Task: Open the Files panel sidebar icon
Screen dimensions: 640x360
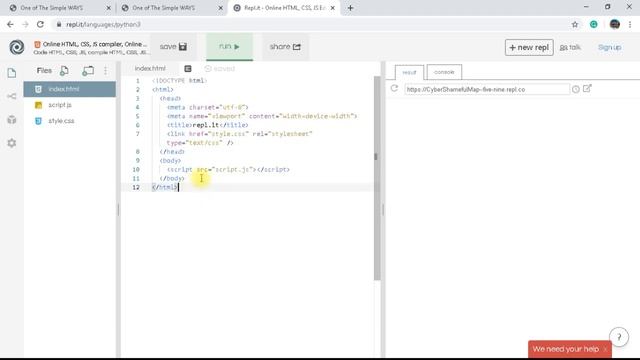Action: tap(12, 73)
